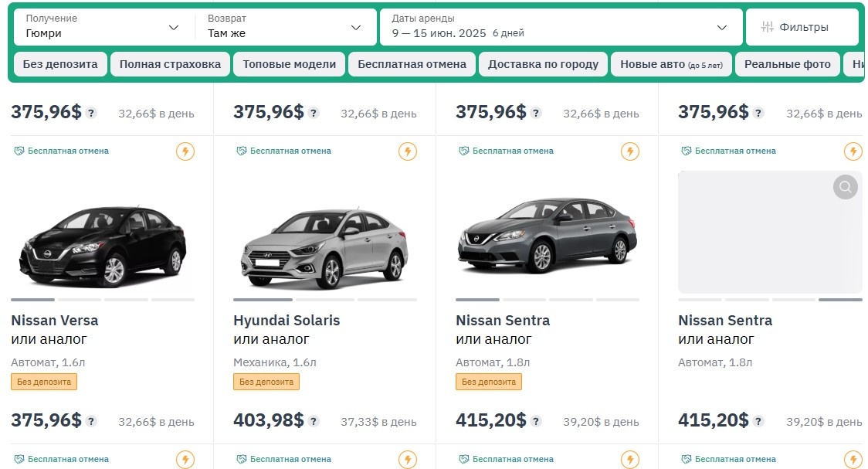868x469 pixels.
Task: Toggle the Полная страховка filter
Action: click(x=169, y=64)
